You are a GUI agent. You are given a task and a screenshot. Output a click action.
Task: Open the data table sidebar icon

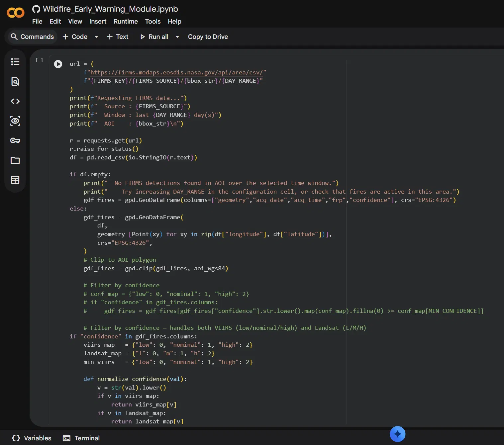[x=15, y=180]
